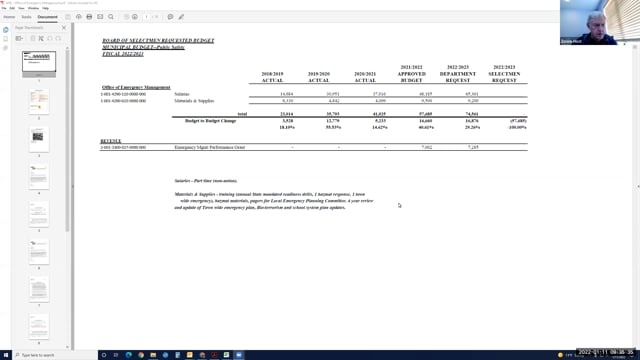640x360 pixels.
Task: Select the Page Thumbnails sidebar icon
Action: pyautogui.click(x=5, y=30)
